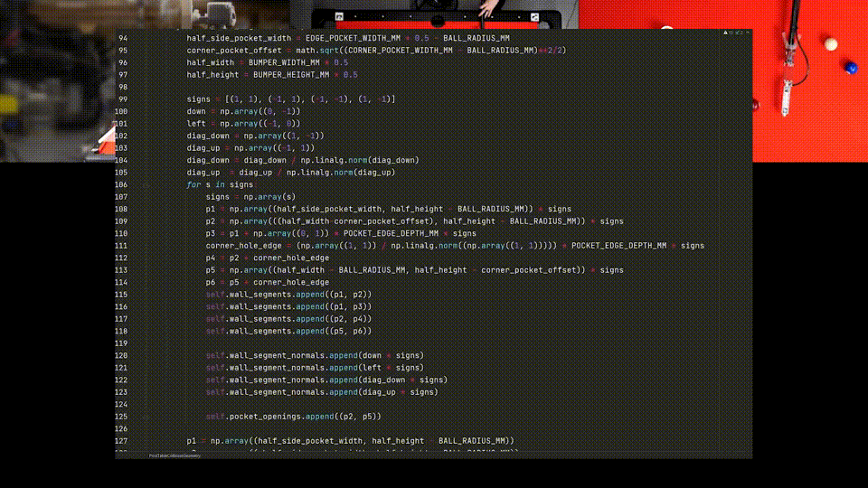Click BUMPER_HEIGHT_MM on line 97
The height and width of the screenshot is (488, 868).
(291, 75)
